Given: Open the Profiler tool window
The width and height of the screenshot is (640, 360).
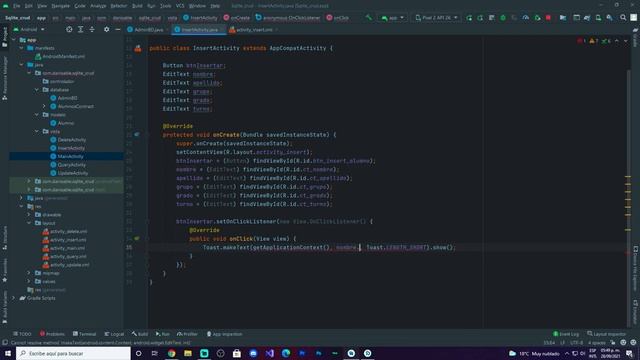Looking at the screenshot, I should tap(187, 334).
